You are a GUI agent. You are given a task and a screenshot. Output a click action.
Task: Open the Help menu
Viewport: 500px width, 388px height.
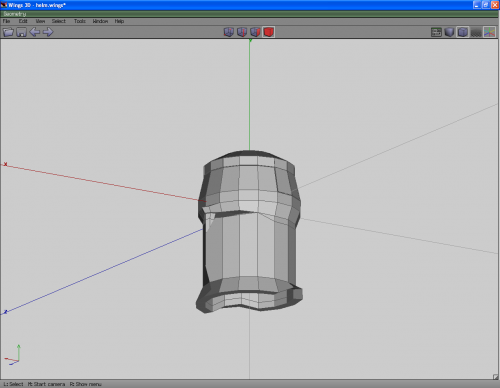tap(119, 21)
